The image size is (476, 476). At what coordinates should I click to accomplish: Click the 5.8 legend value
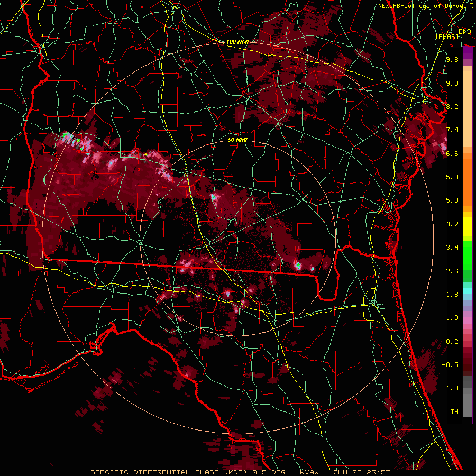(452, 177)
